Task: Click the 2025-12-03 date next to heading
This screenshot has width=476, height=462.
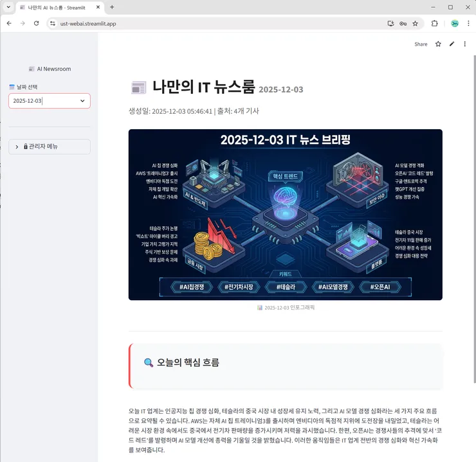Action: [281, 89]
